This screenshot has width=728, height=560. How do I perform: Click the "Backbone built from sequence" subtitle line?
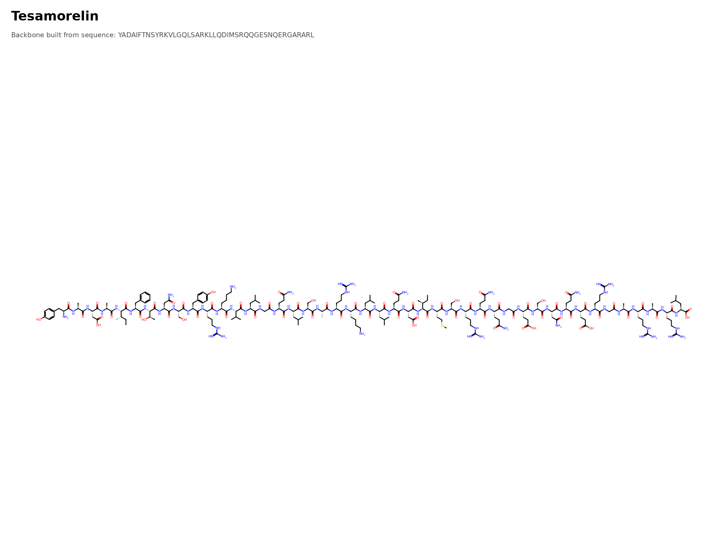pos(163,35)
